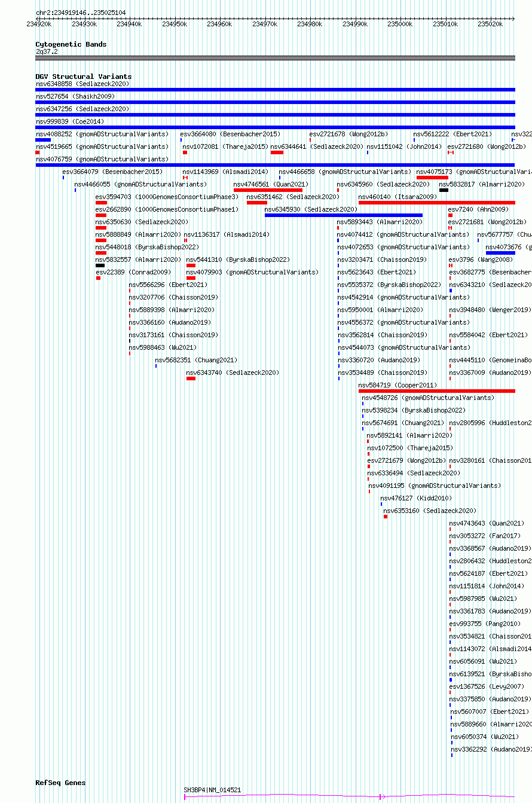Select nsv6345960 (Sedlazeck2020) label
Screen dimensions: 532x803
point(383,184)
